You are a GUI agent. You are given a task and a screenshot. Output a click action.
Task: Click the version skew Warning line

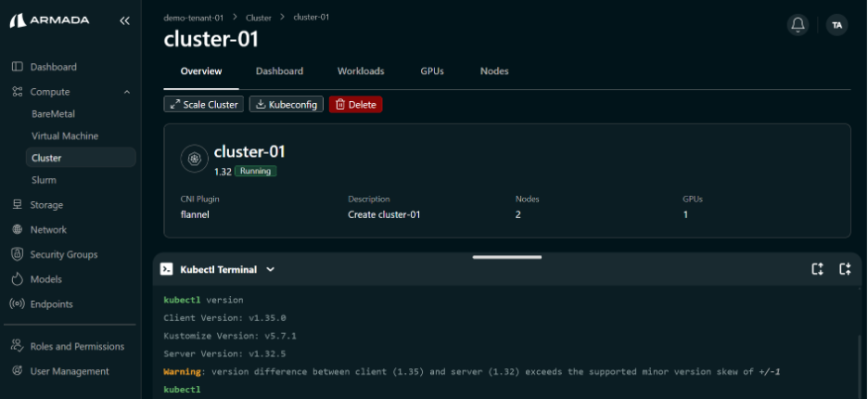(472, 371)
